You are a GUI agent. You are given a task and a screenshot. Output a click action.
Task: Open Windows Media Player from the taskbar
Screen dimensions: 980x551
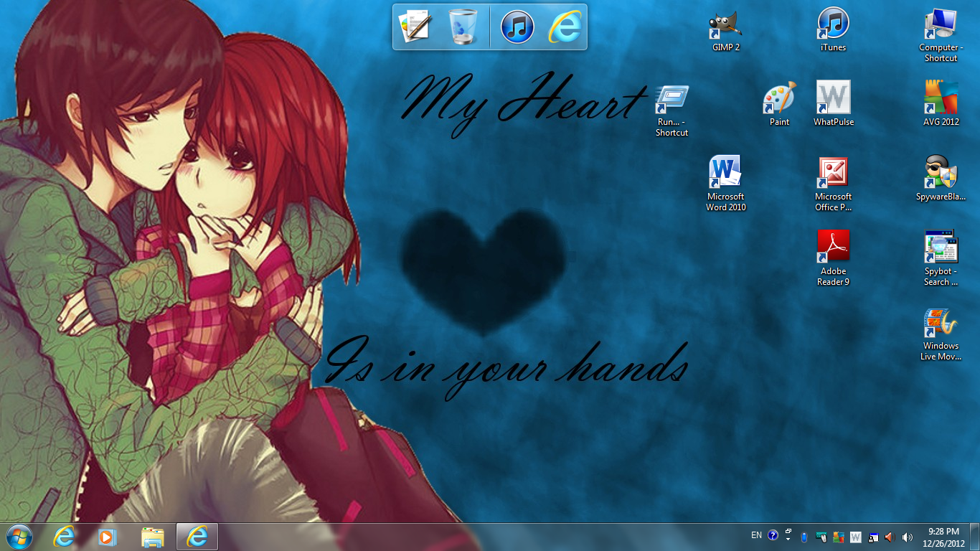click(x=108, y=537)
